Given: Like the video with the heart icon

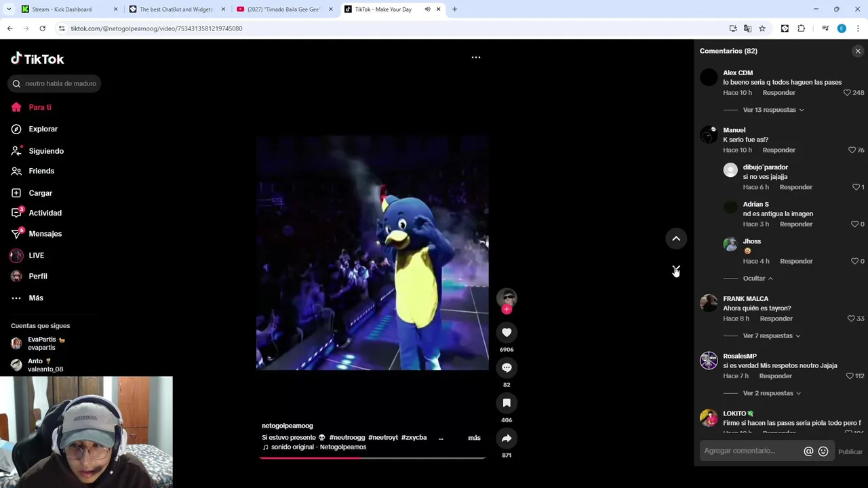Looking at the screenshot, I should (x=507, y=332).
